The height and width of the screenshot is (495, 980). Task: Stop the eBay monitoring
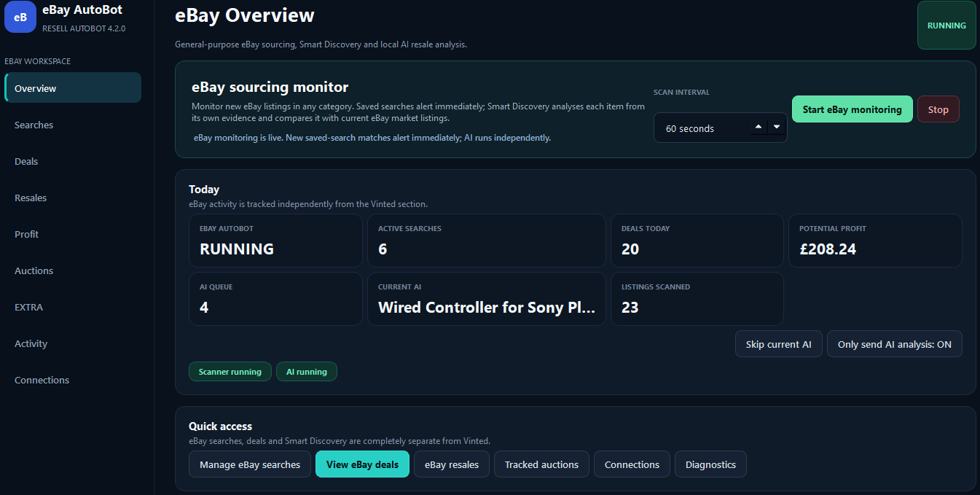click(x=938, y=109)
